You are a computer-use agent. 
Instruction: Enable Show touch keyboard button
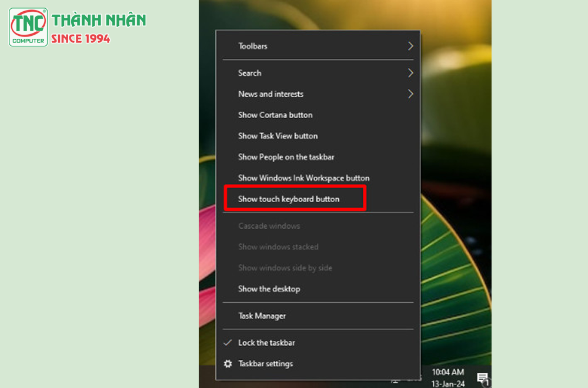coord(318,199)
